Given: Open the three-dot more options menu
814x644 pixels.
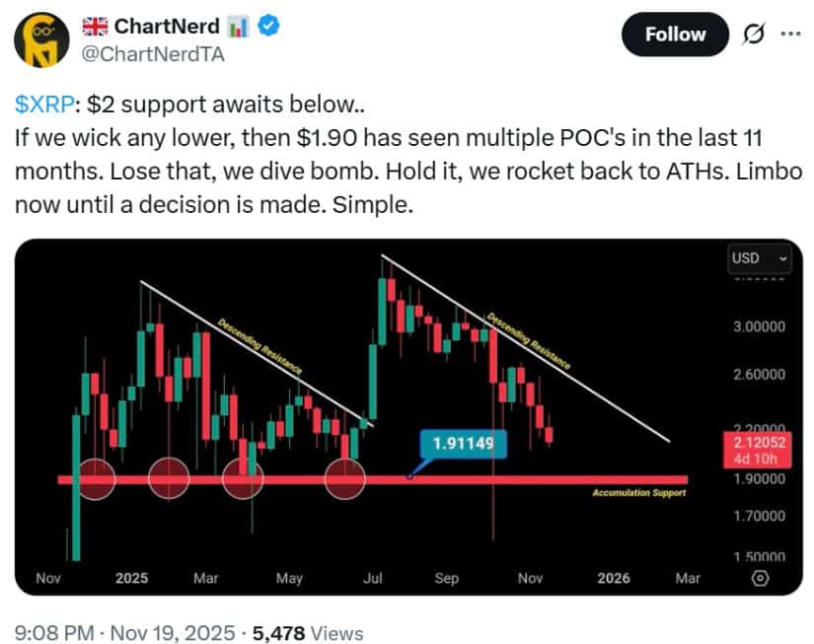Looking at the screenshot, I should coord(790,34).
